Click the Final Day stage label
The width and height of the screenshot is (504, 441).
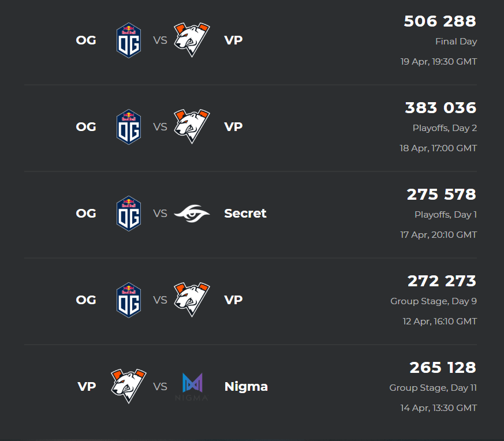(x=456, y=42)
